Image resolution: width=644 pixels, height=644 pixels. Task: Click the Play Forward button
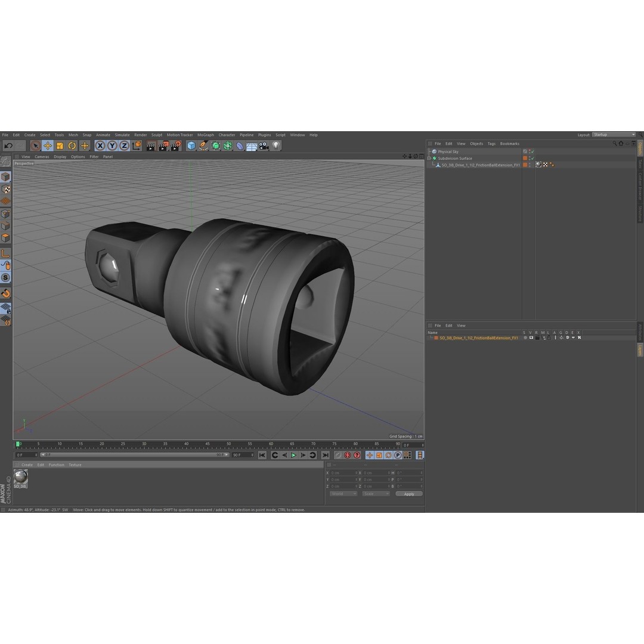pos(293,455)
